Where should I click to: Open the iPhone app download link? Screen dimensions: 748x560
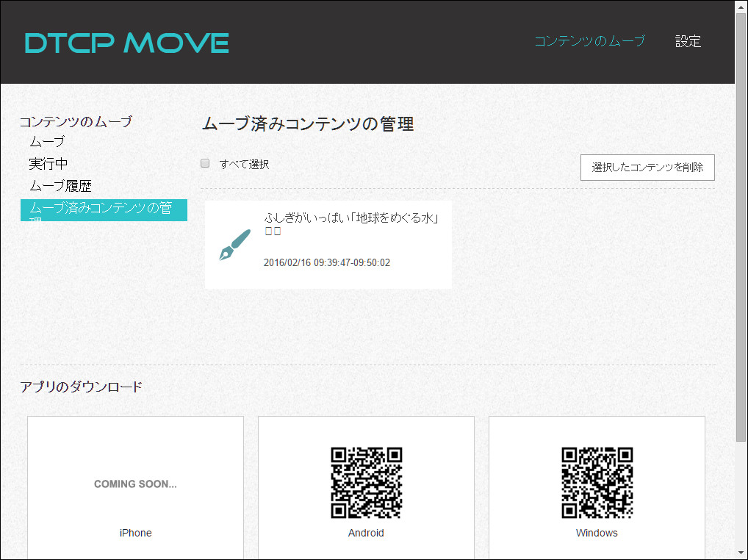pyautogui.click(x=135, y=533)
